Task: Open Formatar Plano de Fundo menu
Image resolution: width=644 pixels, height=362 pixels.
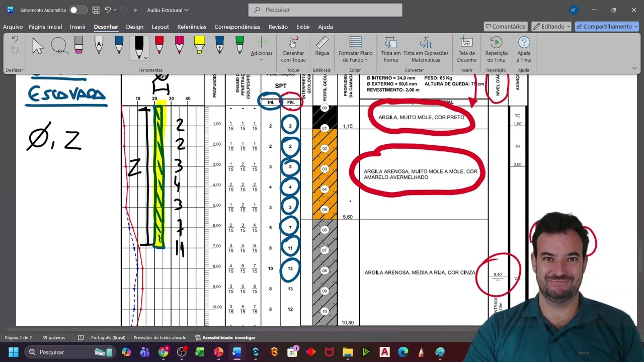Action: pyautogui.click(x=355, y=49)
